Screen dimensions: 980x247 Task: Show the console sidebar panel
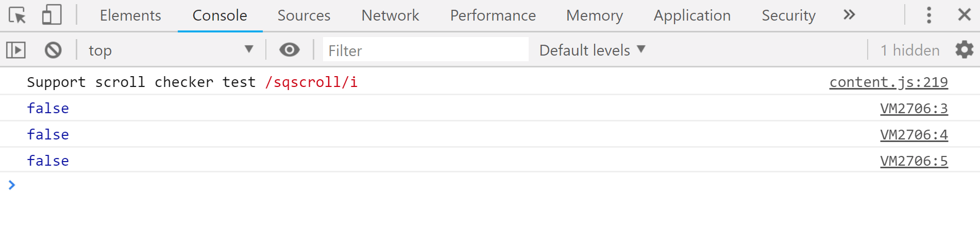click(x=16, y=50)
